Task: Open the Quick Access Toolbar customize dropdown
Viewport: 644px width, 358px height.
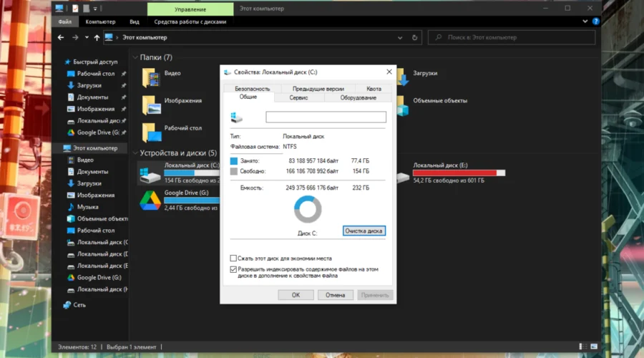Action: pos(97,9)
